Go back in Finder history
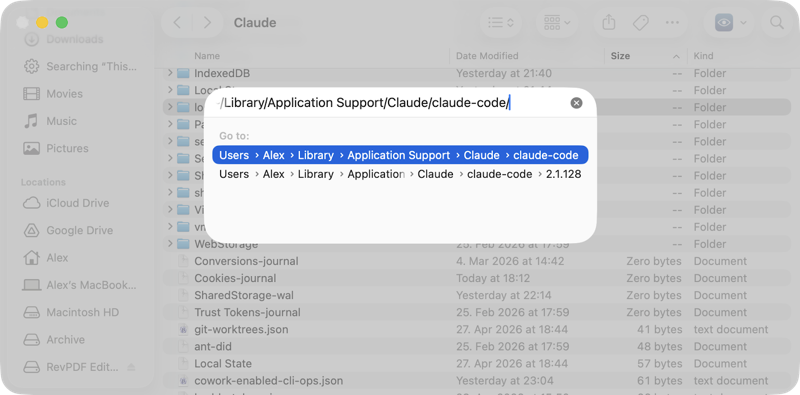This screenshot has width=800, height=395. [x=177, y=22]
